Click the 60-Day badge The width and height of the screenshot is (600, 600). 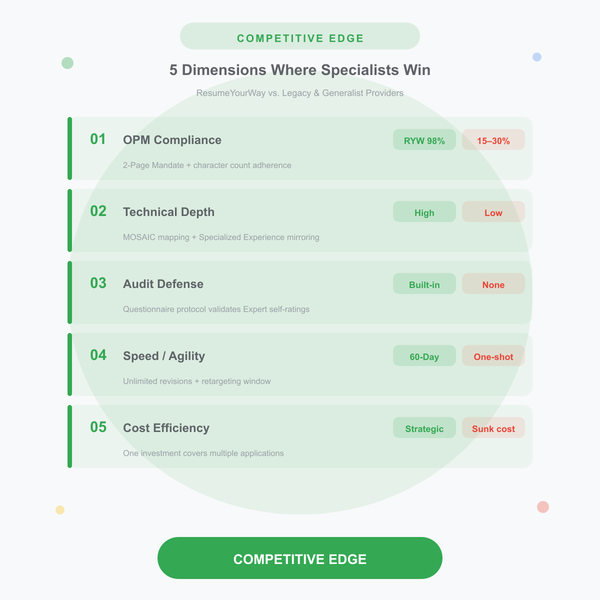tap(424, 355)
